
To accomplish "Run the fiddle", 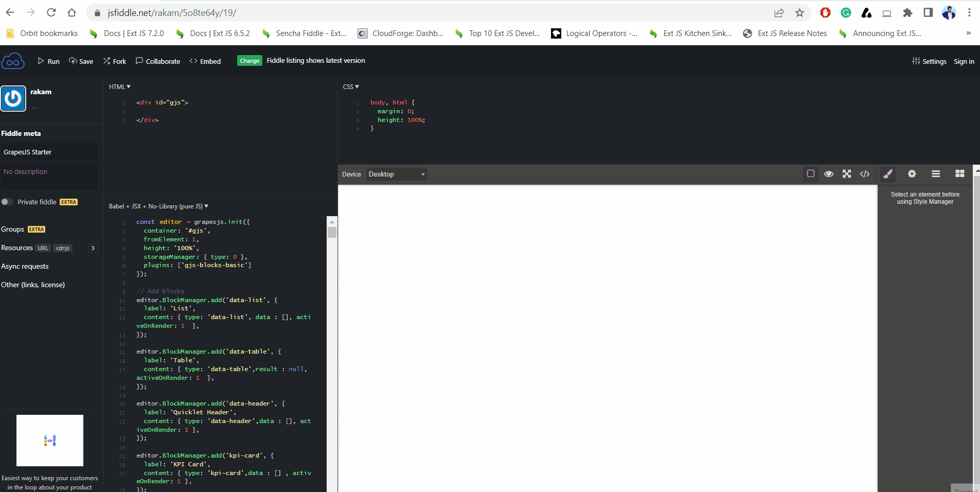I will click(49, 61).
